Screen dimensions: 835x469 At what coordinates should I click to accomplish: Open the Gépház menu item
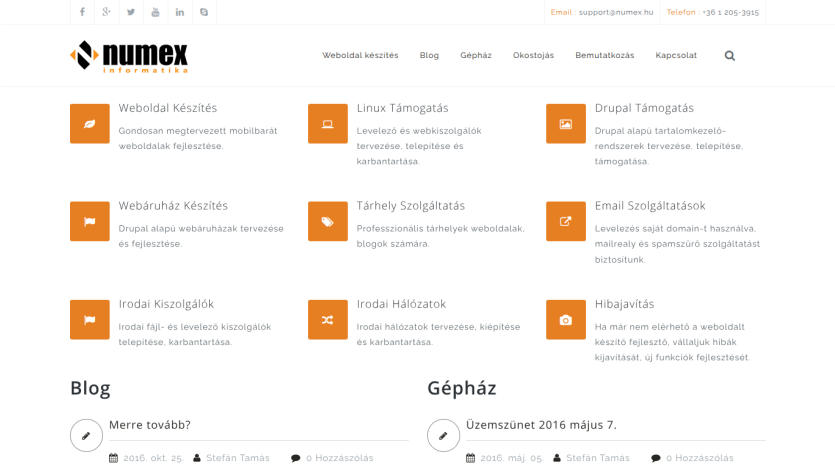[476, 55]
